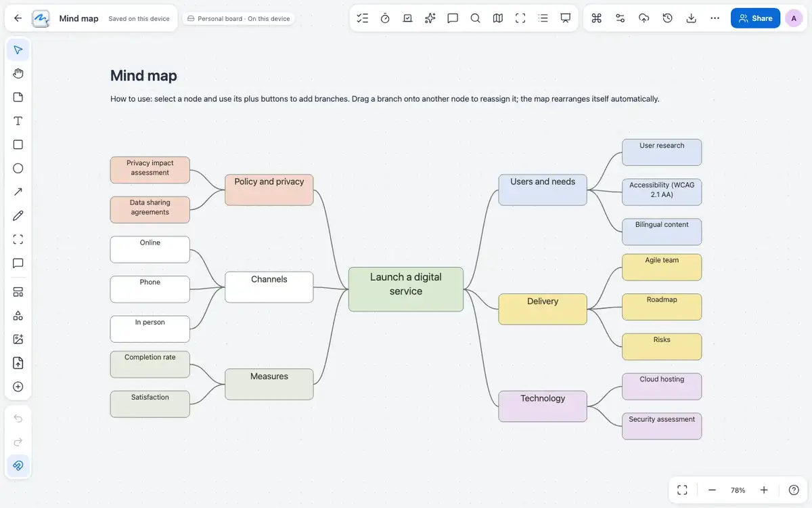Open more tools with the plus icon
The width and height of the screenshot is (812, 508).
(x=18, y=387)
